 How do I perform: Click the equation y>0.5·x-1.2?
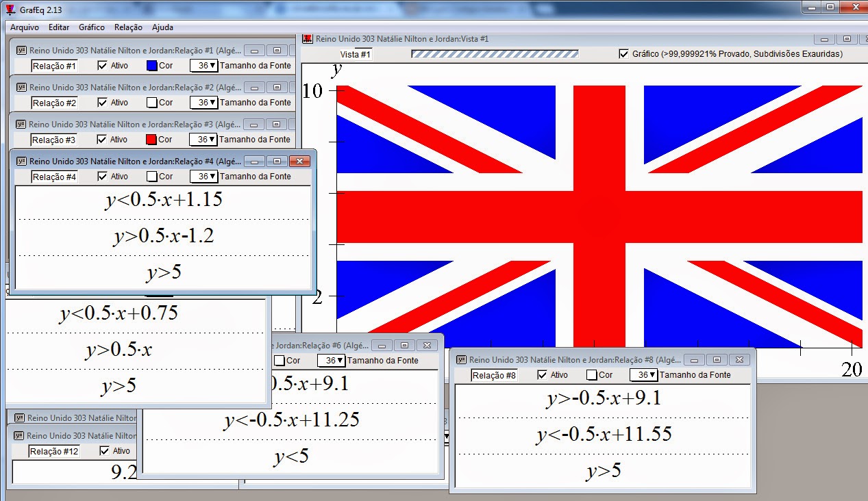(164, 236)
